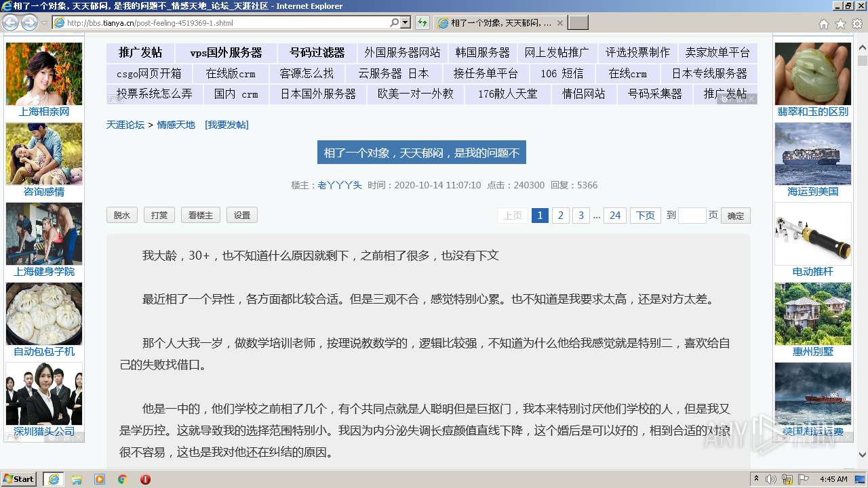This screenshot has width=868, height=488.
Task: Open the address bar dropdown arrow
Action: click(x=406, y=22)
